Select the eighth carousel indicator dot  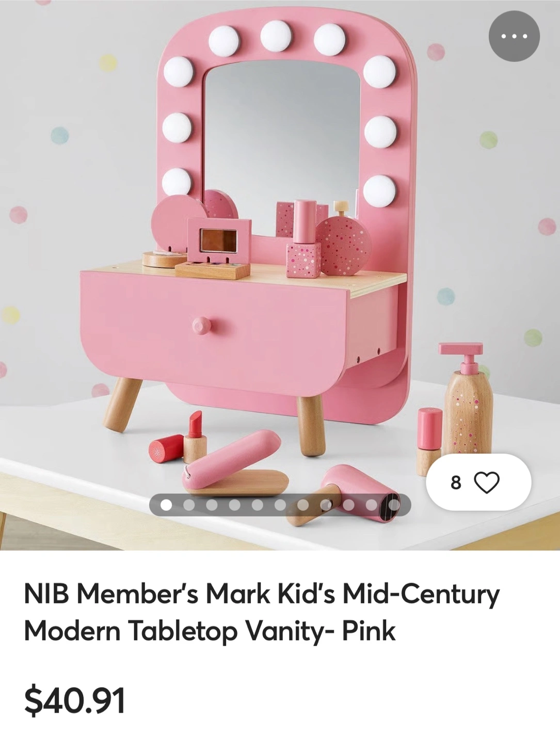[326, 505]
